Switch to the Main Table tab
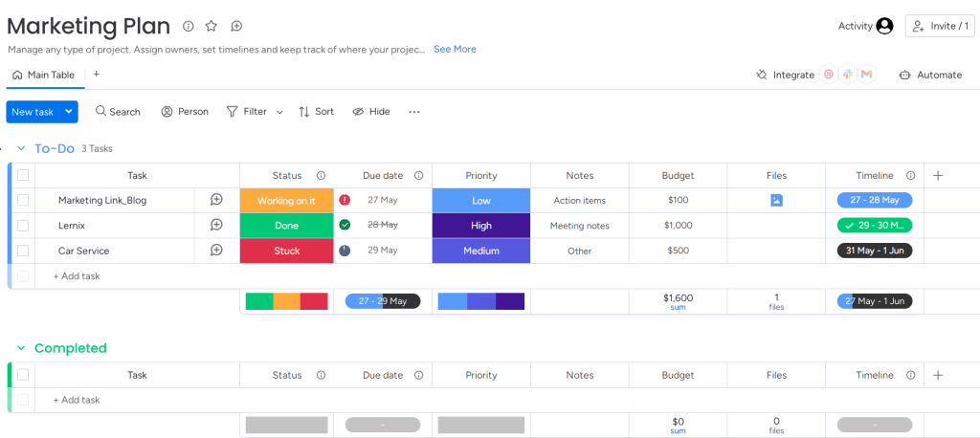Image resolution: width=980 pixels, height=438 pixels. pos(44,75)
